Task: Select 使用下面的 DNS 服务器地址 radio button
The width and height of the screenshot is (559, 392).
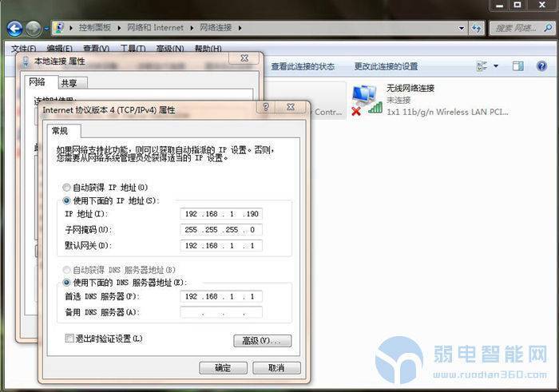Action: (x=67, y=283)
